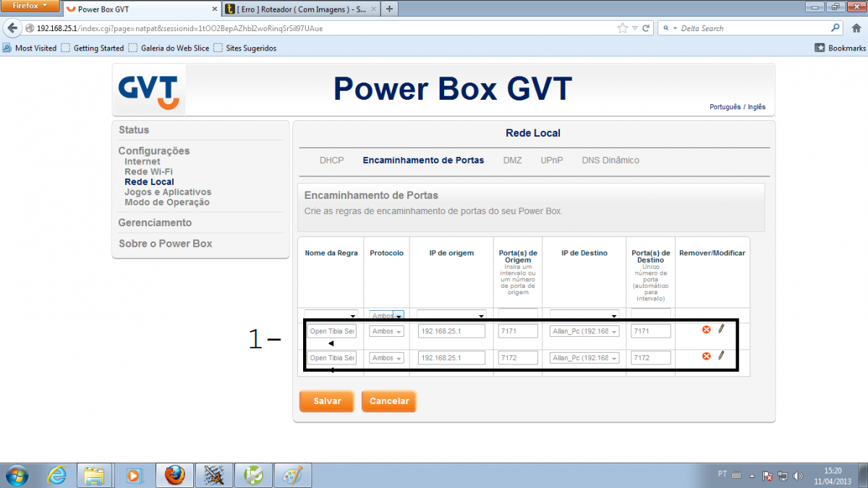The height and width of the screenshot is (488, 868).
Task: Open Jogos e Aplicativos settings
Action: coord(168,192)
